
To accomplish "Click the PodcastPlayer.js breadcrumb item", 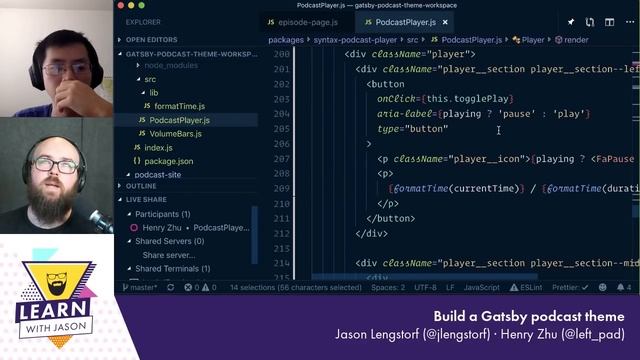I will tap(467, 40).
